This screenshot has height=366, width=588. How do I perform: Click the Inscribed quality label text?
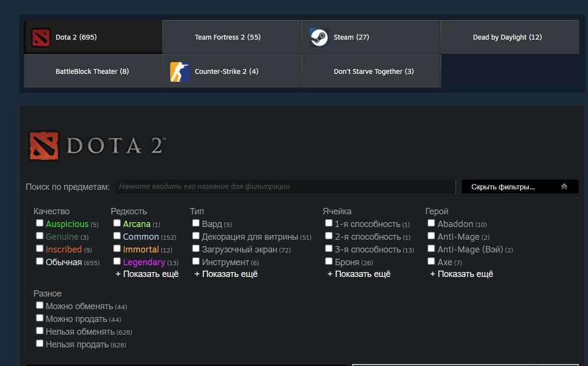64,250
